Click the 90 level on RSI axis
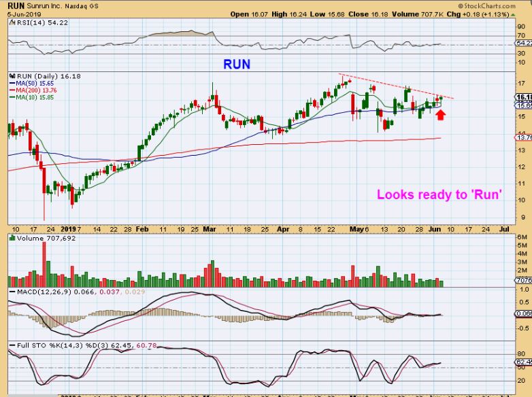Image resolution: width=532 pixels, height=397 pixels. pyautogui.click(x=521, y=27)
